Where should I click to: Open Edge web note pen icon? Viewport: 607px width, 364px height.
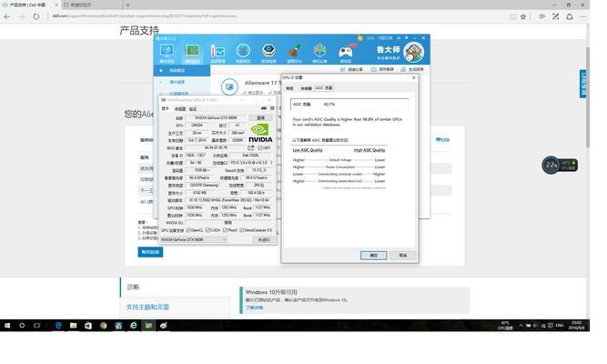tap(555, 16)
